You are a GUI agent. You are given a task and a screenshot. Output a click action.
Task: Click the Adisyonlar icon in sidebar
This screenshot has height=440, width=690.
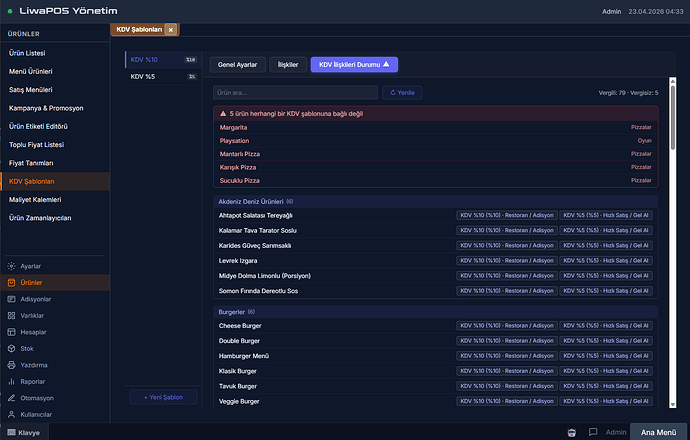[11, 299]
